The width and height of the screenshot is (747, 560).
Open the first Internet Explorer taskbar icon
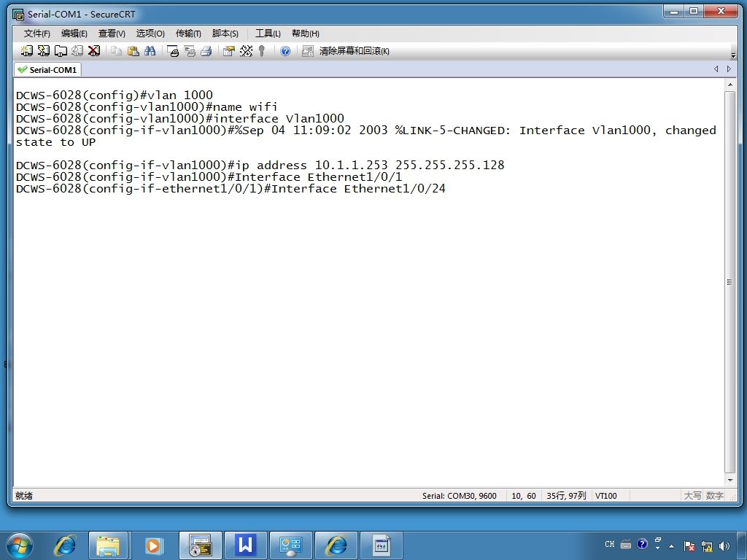tap(64, 545)
